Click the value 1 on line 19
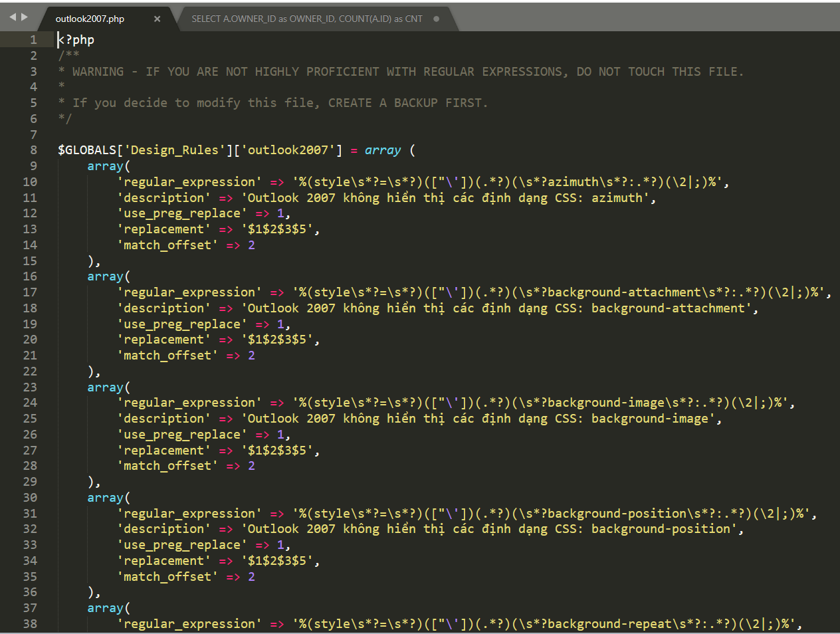This screenshot has height=634, width=840. [x=280, y=324]
